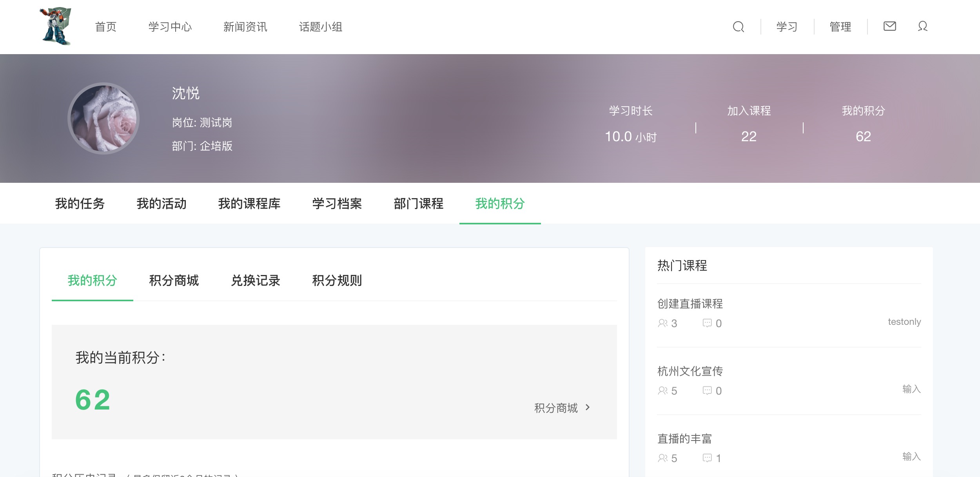Image resolution: width=980 pixels, height=477 pixels.
Task: Click the 我的积分 value 62 in banner
Action: coord(863,137)
